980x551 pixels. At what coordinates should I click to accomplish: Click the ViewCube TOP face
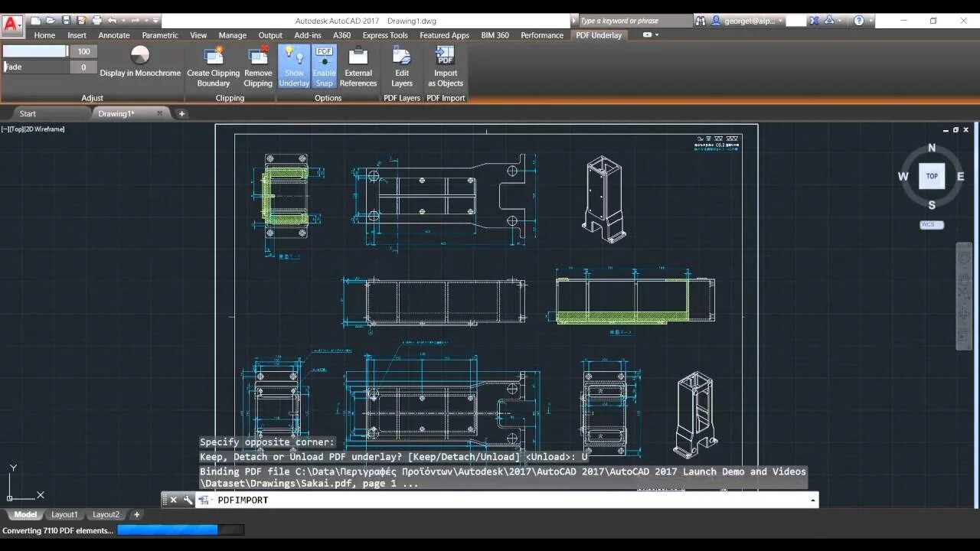click(x=932, y=176)
